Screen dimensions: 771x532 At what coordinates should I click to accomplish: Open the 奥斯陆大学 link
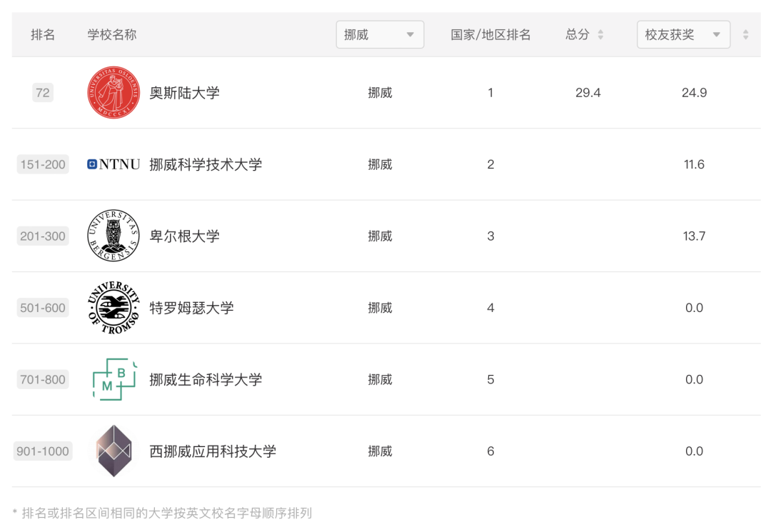tap(184, 93)
